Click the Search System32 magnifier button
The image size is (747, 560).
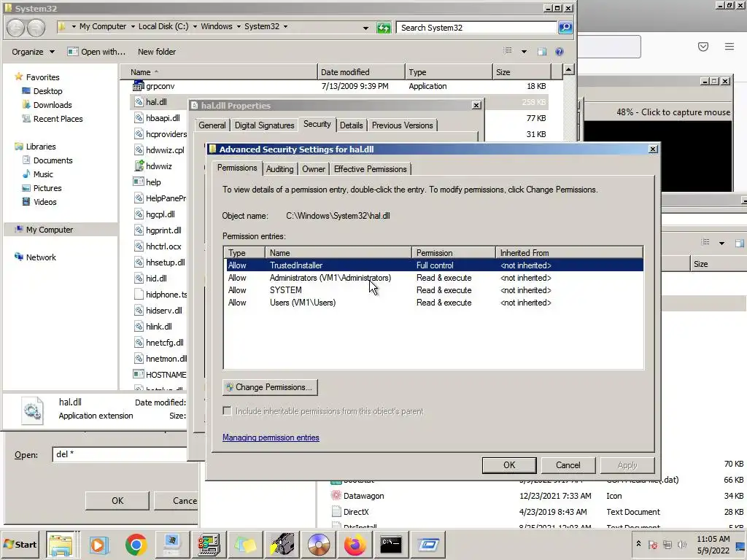[565, 28]
